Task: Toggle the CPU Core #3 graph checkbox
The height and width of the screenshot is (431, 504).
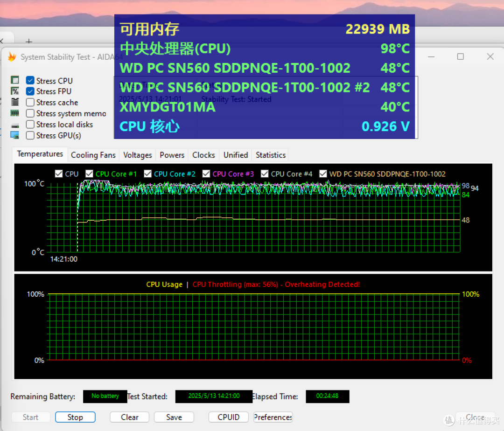Action: coord(206,174)
